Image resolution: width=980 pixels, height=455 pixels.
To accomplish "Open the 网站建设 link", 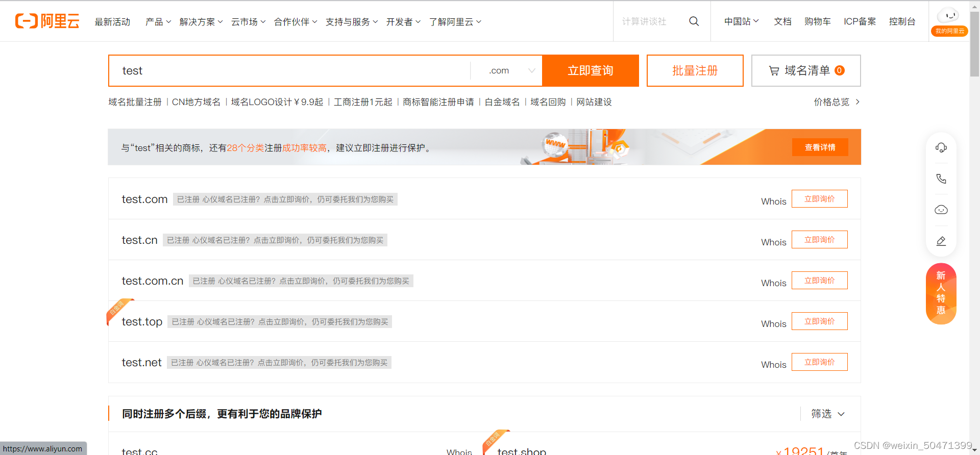I will [x=594, y=102].
